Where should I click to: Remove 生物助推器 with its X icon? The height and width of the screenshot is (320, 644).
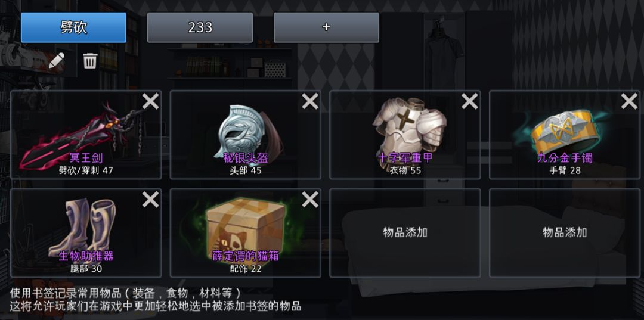[151, 200]
